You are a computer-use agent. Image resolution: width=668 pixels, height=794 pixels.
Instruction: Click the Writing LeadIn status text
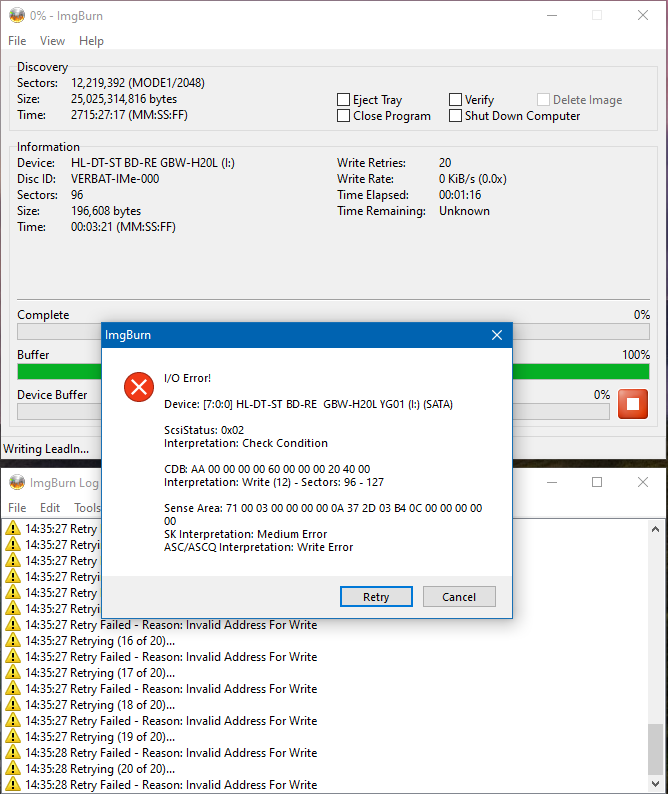(46, 449)
